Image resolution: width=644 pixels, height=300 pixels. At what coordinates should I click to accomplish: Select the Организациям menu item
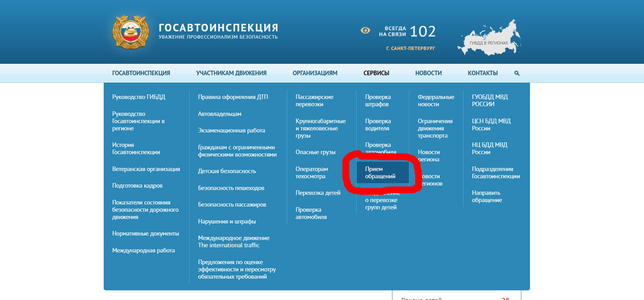[315, 73]
